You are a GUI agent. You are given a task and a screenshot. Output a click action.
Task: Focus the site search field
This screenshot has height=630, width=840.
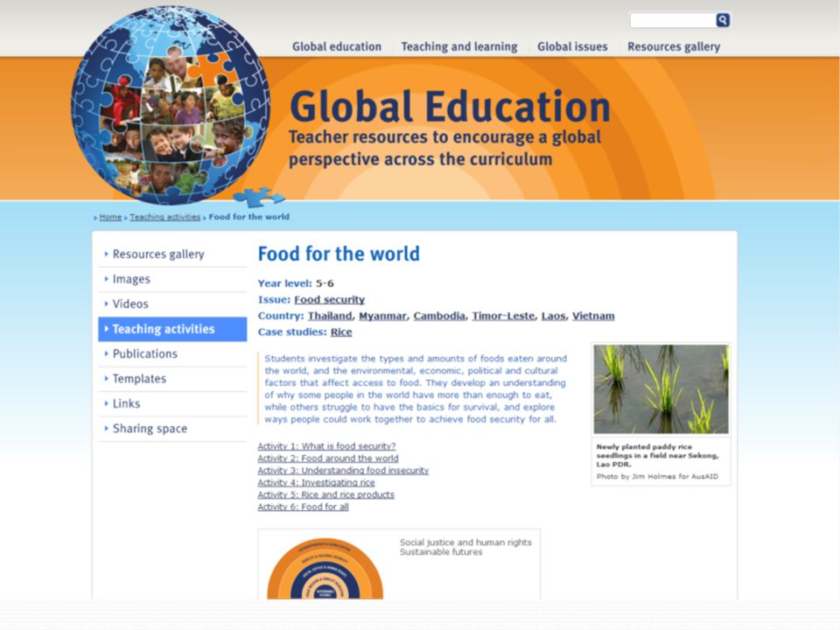click(673, 20)
